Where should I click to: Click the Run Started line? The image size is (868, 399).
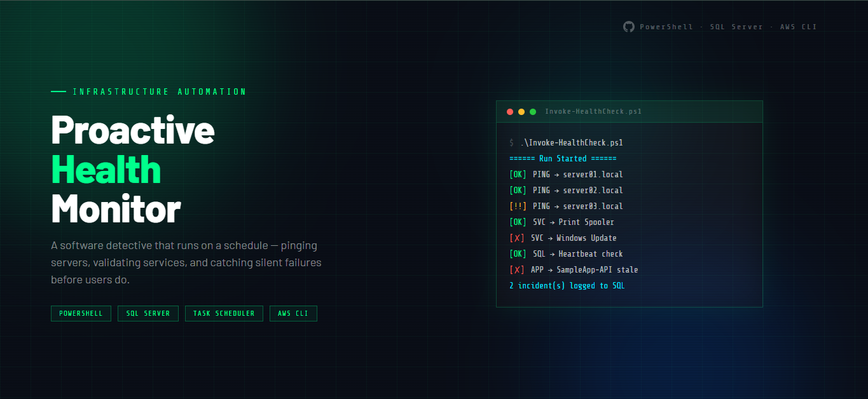point(563,159)
